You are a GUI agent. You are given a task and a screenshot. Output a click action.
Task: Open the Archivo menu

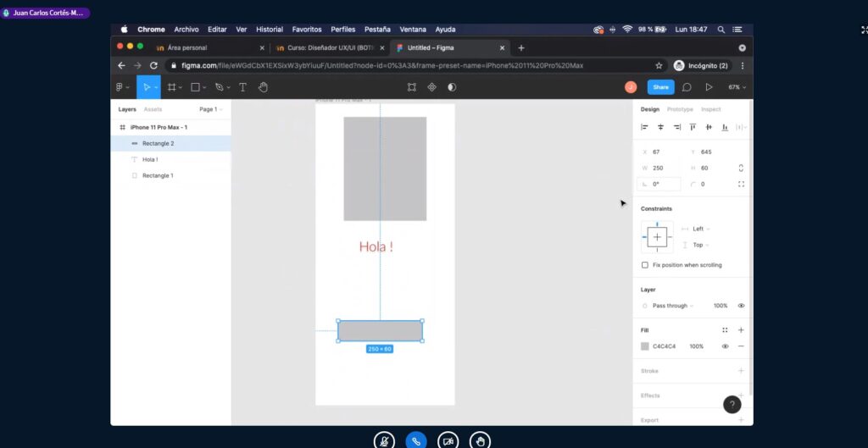(x=186, y=30)
